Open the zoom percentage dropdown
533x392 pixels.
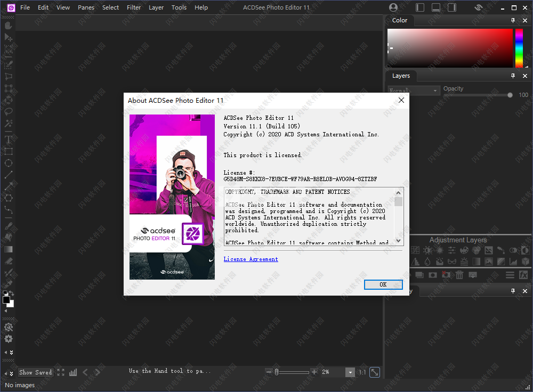pyautogui.click(x=350, y=372)
